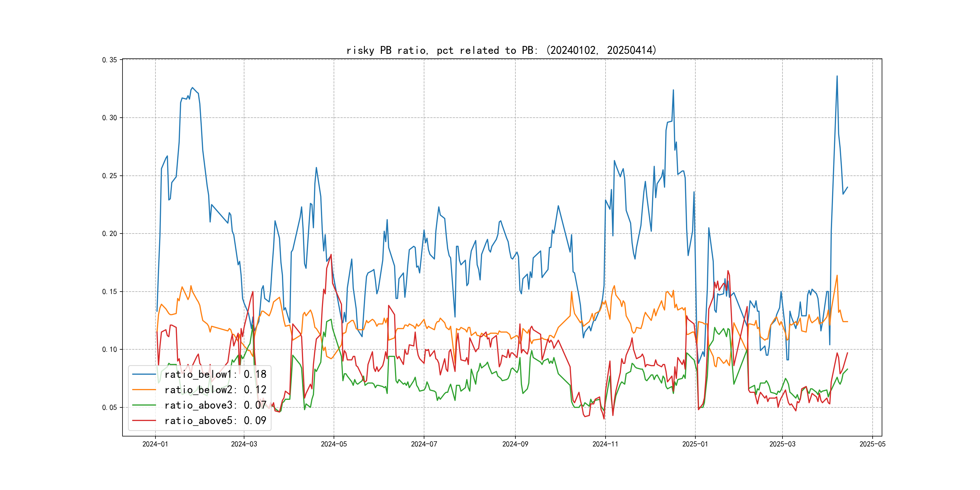Click the red ratio_above5 legend line
This screenshot has height=490, width=980.
click(x=144, y=421)
